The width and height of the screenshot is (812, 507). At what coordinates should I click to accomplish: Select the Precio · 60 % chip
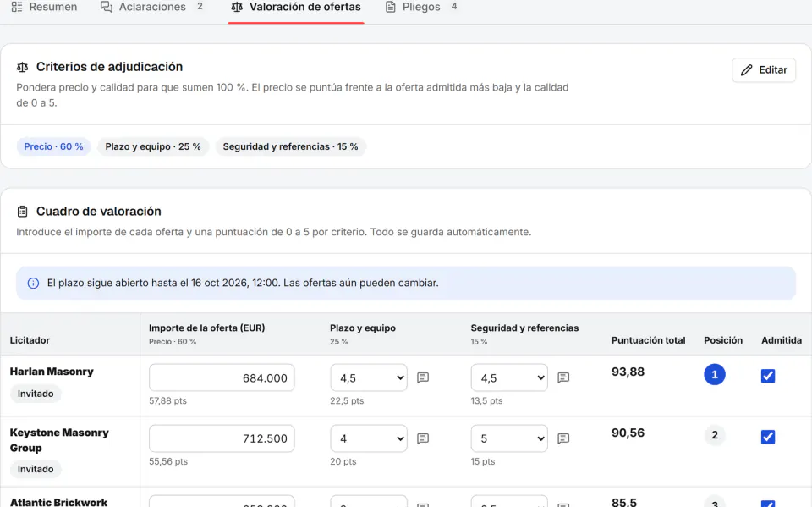[x=53, y=146]
